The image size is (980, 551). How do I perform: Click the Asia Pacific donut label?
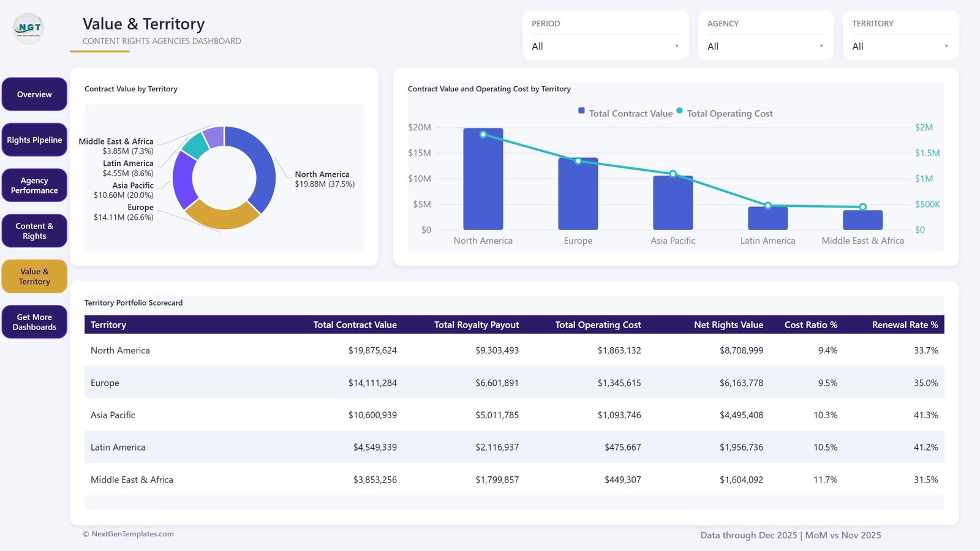click(x=124, y=190)
